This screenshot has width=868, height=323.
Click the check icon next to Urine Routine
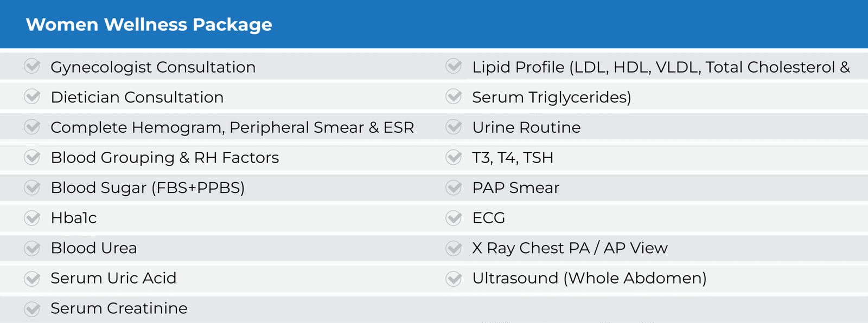coord(454,127)
